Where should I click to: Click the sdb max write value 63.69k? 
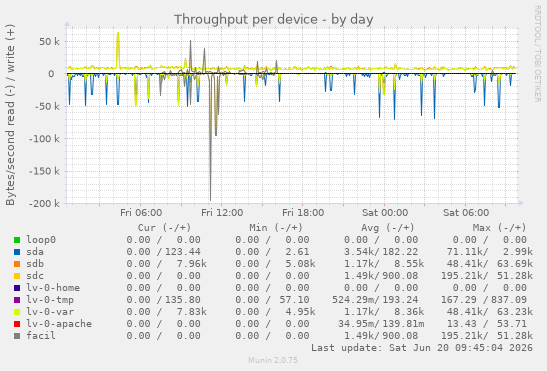(515, 264)
